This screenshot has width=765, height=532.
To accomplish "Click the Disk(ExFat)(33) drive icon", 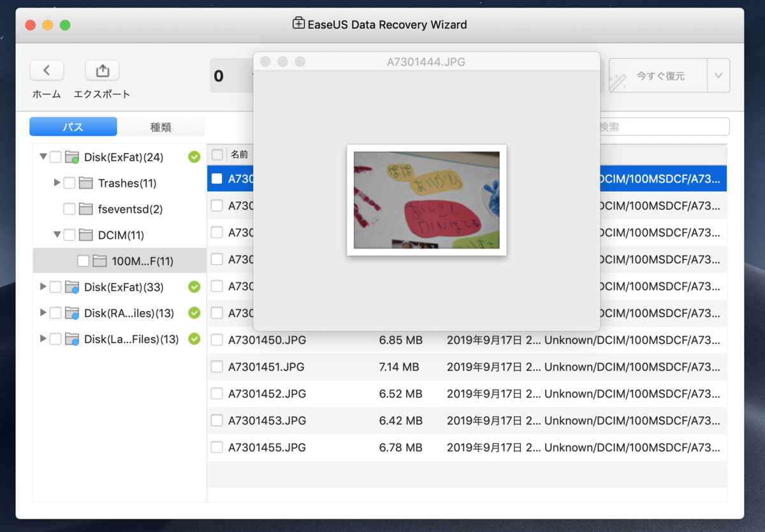I will [x=72, y=287].
